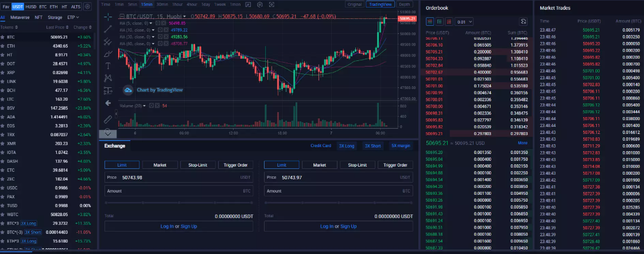Open the MA (60, close, 0) dropdown arrow
The height and width of the screenshot is (254, 644).
pos(153,43)
